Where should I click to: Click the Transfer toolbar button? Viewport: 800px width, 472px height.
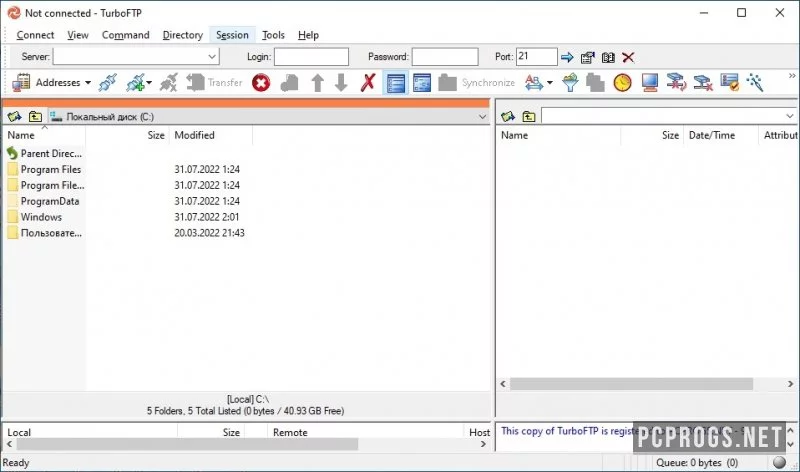click(x=214, y=82)
